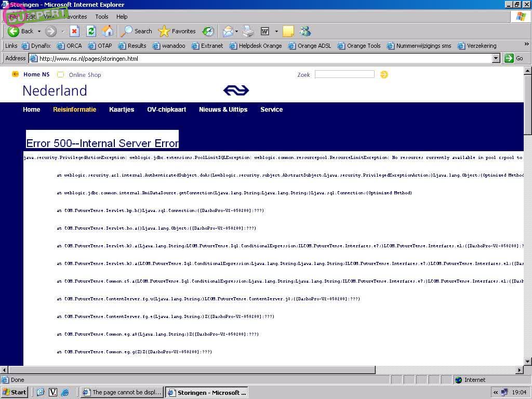Open the Orange ADSL shortcut
Viewport: 532px width, 399px height.
coord(310,46)
